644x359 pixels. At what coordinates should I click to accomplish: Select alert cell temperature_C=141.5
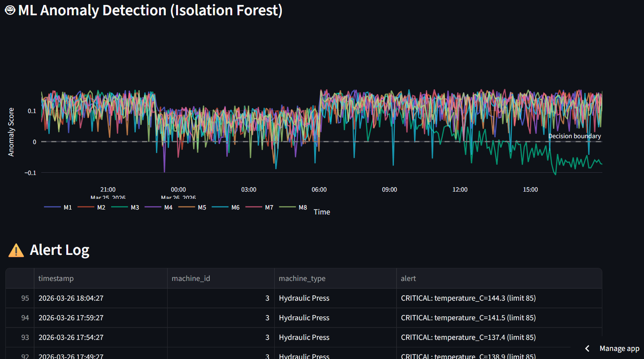pyautogui.click(x=499, y=318)
